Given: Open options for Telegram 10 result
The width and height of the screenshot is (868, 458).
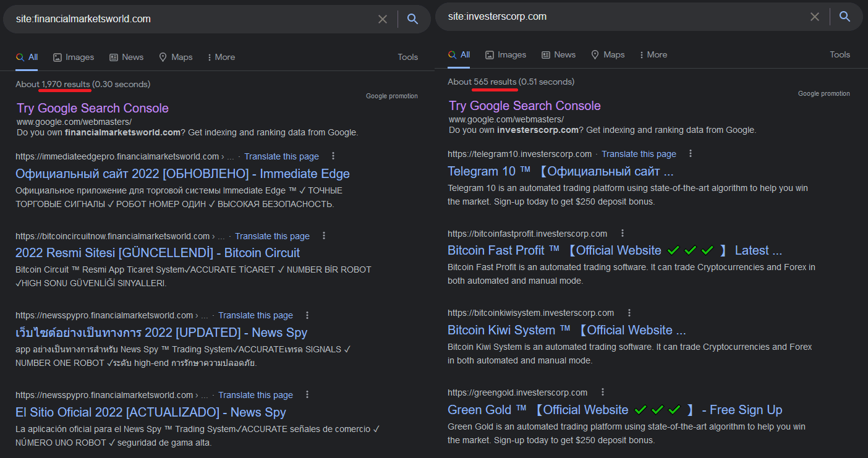Looking at the screenshot, I should pyautogui.click(x=691, y=154).
